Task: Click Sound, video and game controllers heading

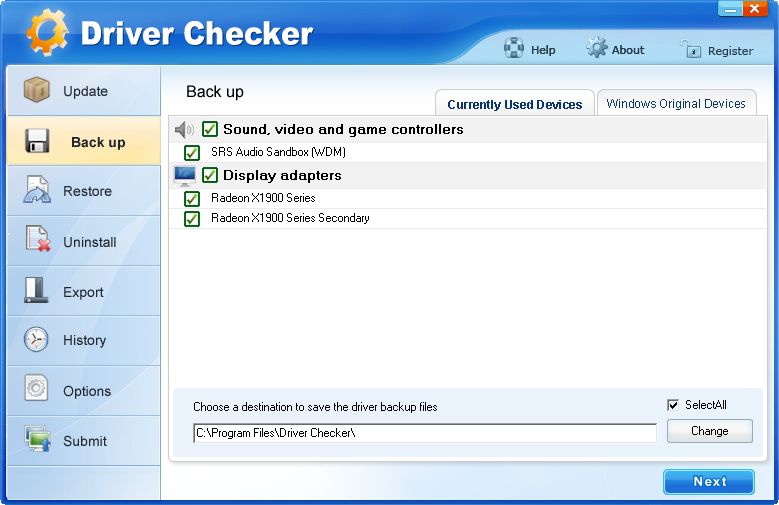Action: (x=343, y=130)
